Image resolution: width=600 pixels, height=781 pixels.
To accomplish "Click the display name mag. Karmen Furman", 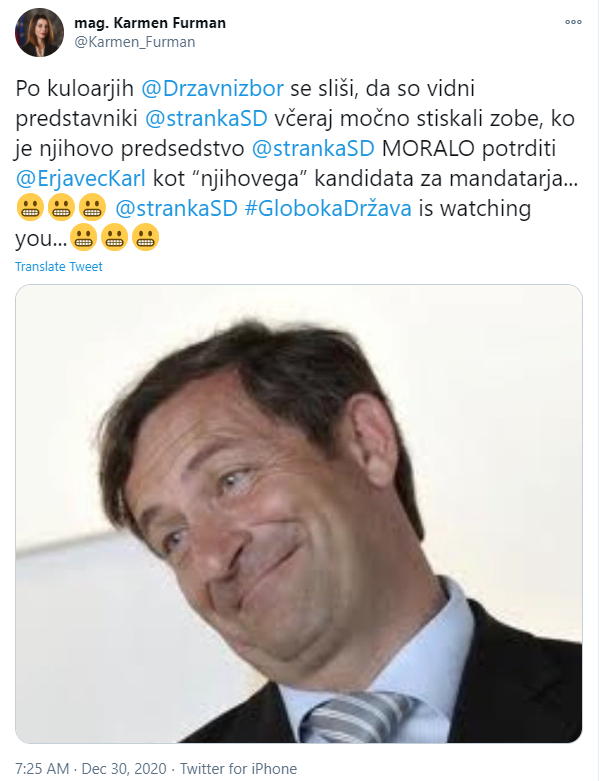I will point(150,23).
